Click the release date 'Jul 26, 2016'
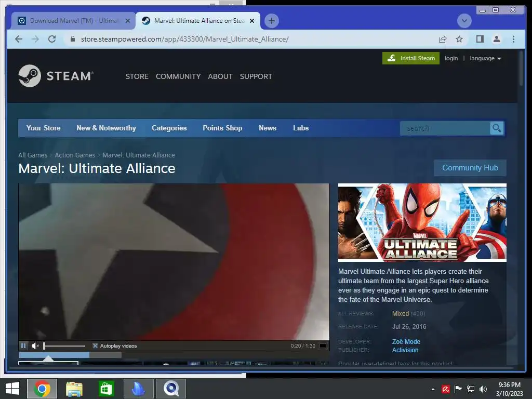The width and height of the screenshot is (532, 399). tap(409, 326)
